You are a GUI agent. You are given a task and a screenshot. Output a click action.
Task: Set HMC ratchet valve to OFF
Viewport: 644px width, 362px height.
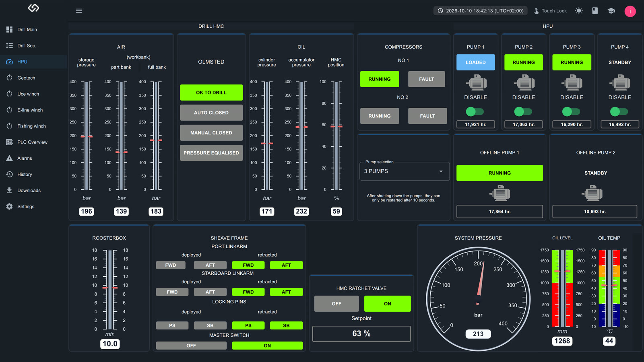336,304
